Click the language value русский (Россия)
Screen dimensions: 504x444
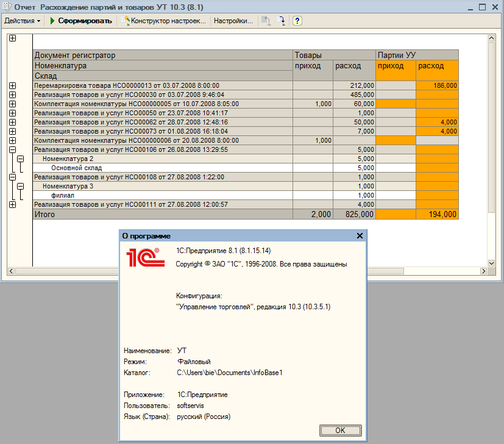(x=204, y=417)
